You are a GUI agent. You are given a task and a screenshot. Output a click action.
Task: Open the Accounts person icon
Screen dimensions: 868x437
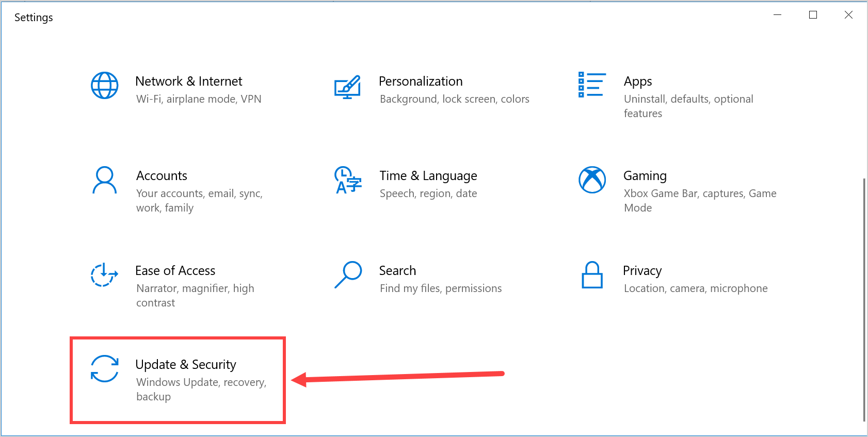click(x=105, y=180)
